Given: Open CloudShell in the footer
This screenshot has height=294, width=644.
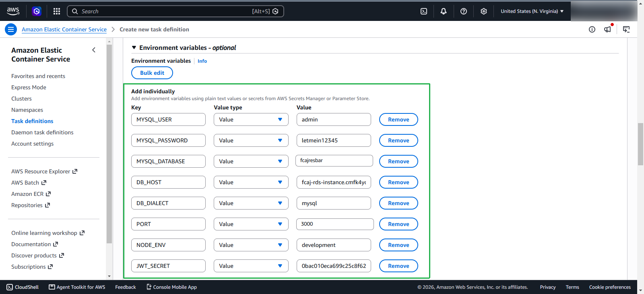Looking at the screenshot, I should tap(23, 287).
